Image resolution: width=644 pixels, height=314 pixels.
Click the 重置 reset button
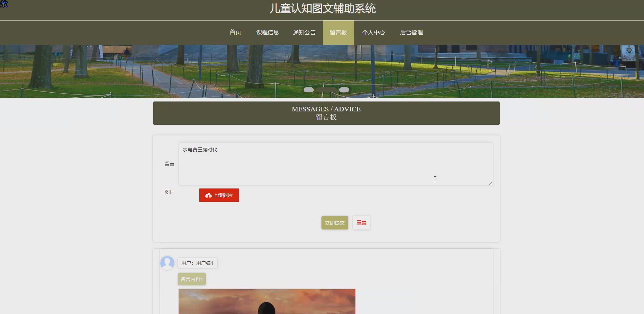[361, 223]
